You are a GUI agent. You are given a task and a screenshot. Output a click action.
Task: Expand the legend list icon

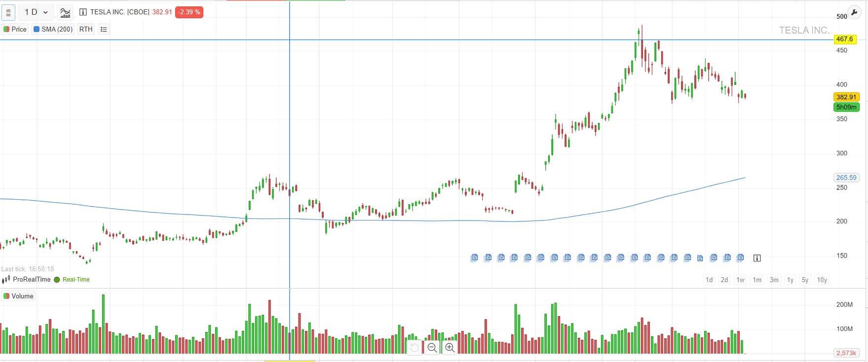click(104, 29)
